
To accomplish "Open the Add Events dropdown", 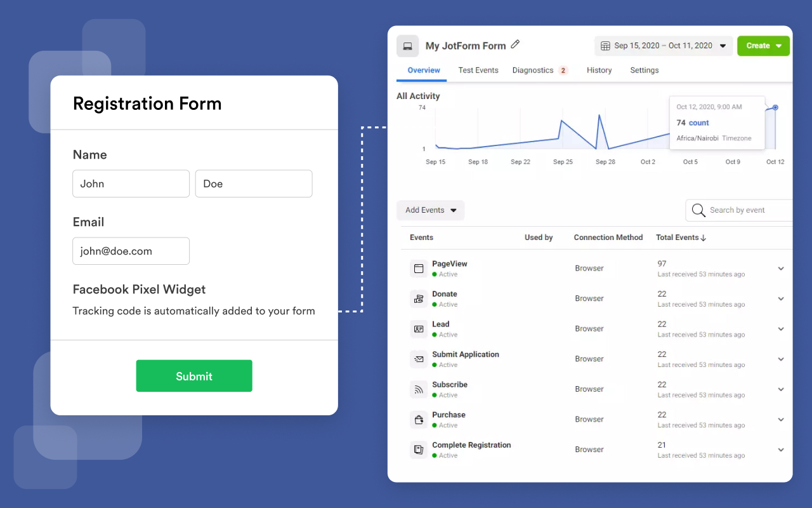I will point(430,210).
